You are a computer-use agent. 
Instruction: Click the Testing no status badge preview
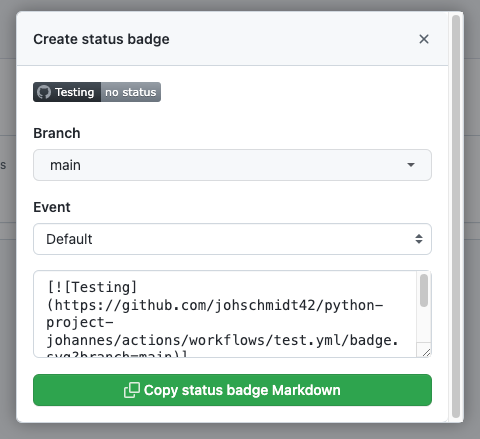[97, 92]
